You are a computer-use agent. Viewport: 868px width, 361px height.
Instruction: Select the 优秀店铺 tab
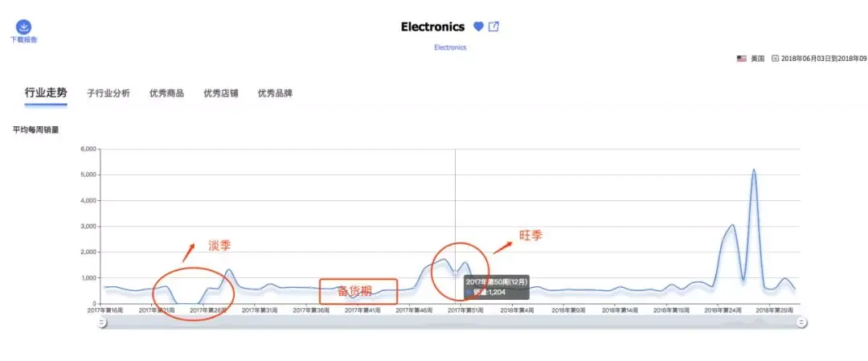[x=221, y=93]
